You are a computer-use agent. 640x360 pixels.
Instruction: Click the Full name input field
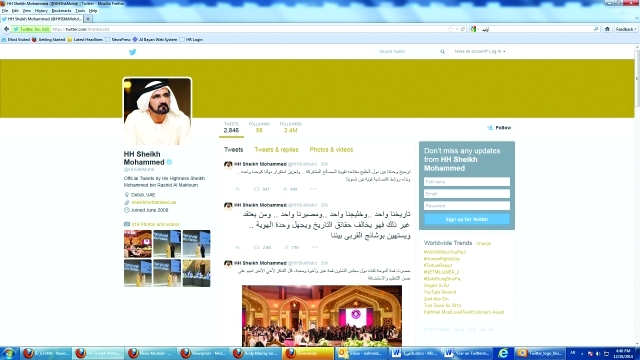coord(467,182)
